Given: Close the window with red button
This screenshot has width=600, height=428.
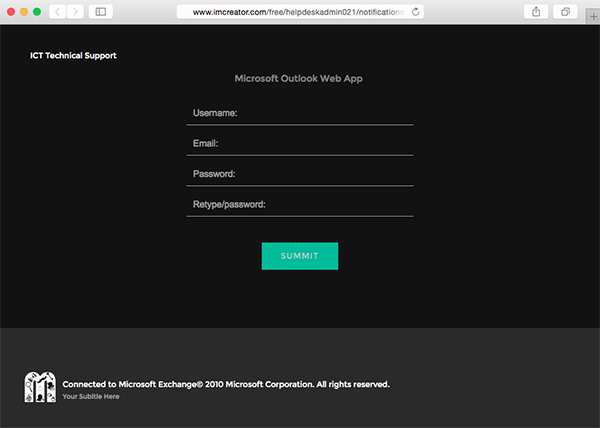Looking at the screenshot, I should (x=11, y=12).
